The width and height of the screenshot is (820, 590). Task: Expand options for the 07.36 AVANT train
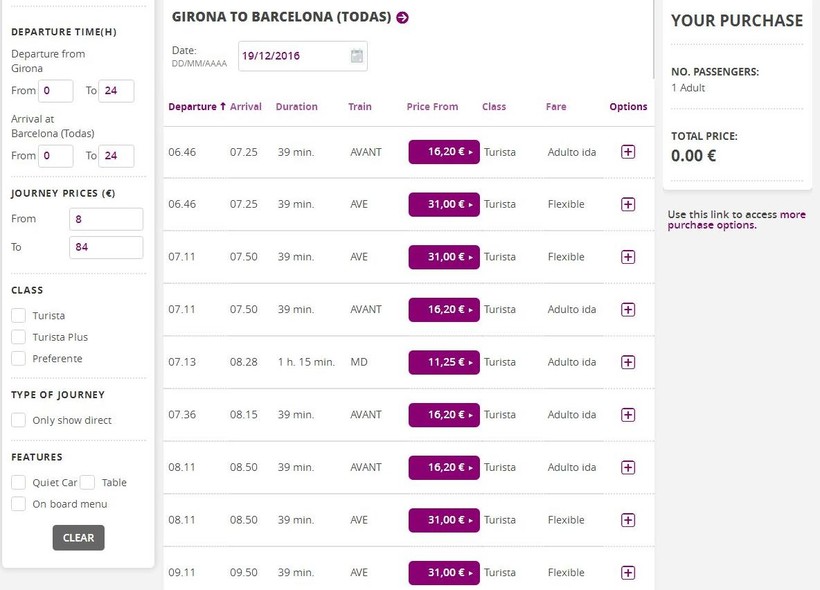coord(628,415)
